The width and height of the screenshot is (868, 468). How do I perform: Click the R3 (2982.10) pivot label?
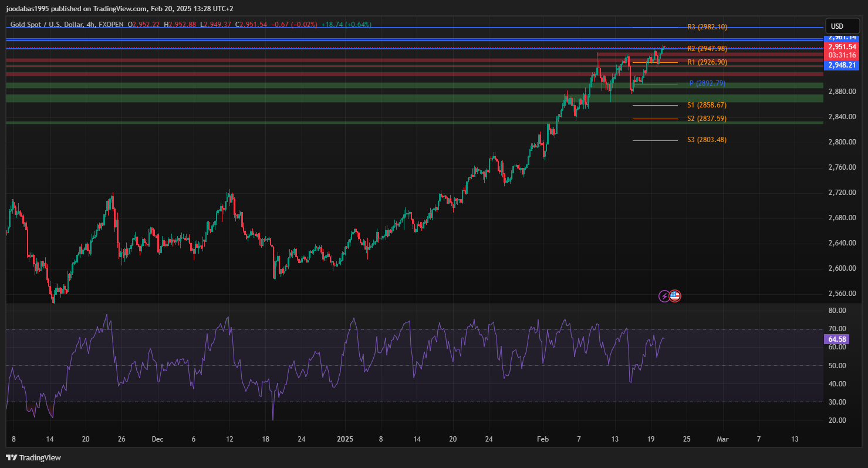pyautogui.click(x=707, y=27)
